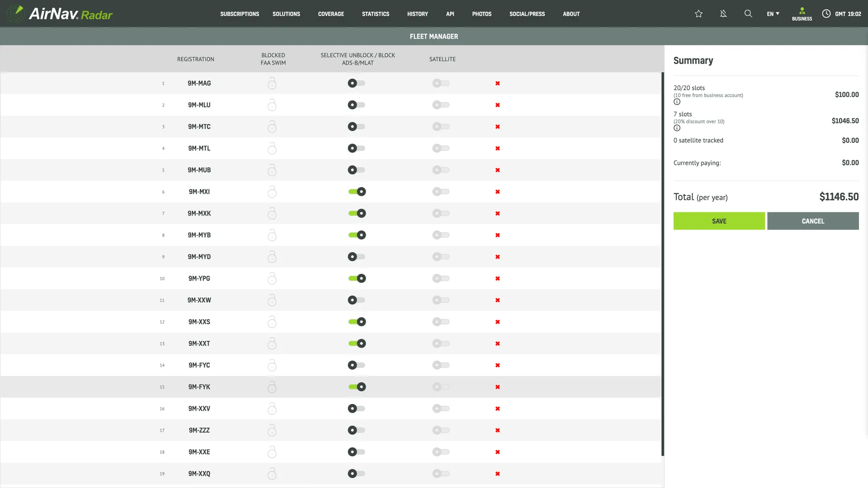Enable ADS-B/MLAT toggle for 9M-MLU
The image size is (868, 488).
(x=356, y=105)
